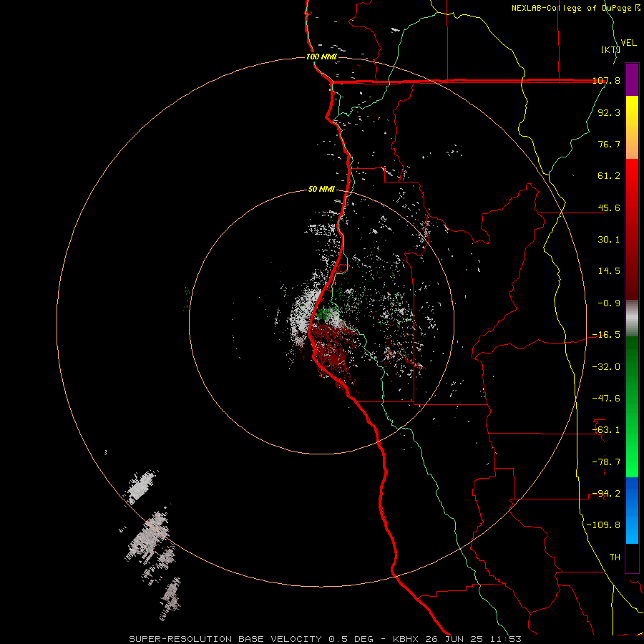
Task: Click the -94.2 velocity scale value
Action: coord(606,494)
